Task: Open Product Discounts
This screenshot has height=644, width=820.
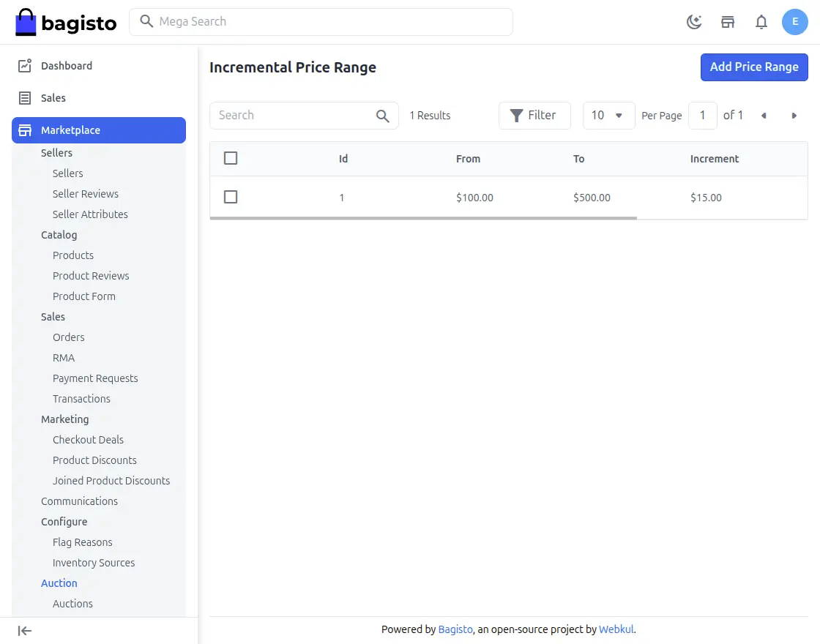Action: click(x=94, y=460)
